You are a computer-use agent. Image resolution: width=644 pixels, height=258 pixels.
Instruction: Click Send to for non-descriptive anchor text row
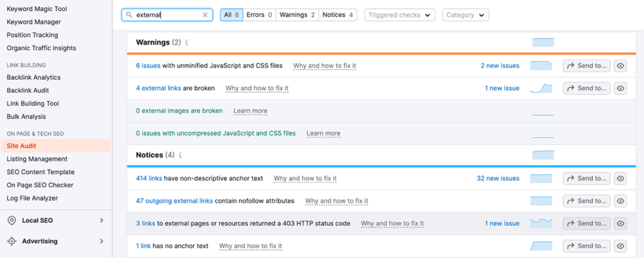587,178
